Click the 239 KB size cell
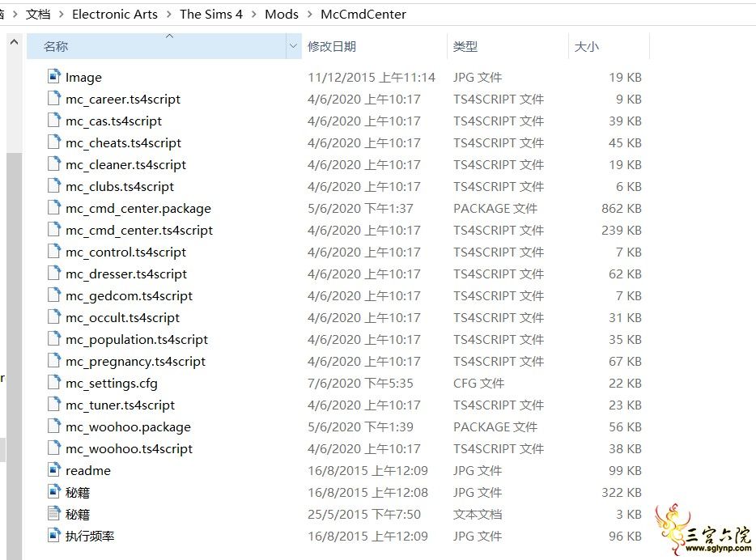Screen dimensions: 756x560 (x=621, y=230)
